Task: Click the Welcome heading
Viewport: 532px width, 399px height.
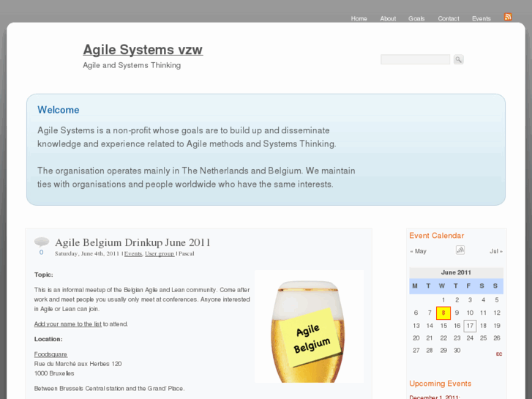Action: (x=59, y=110)
